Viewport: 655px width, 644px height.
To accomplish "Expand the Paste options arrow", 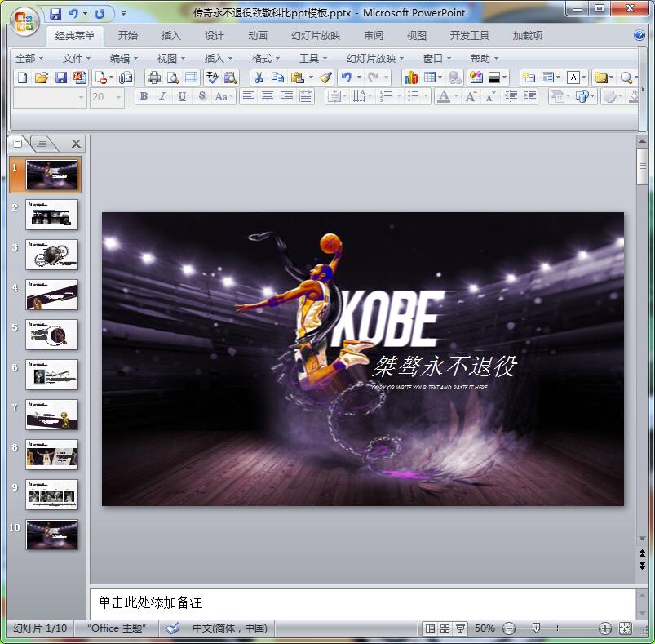I will (x=311, y=78).
